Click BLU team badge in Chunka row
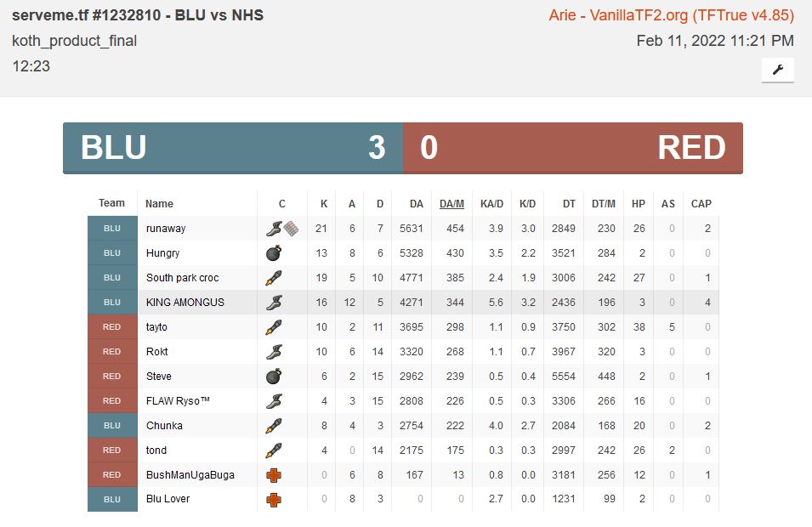 click(112, 426)
